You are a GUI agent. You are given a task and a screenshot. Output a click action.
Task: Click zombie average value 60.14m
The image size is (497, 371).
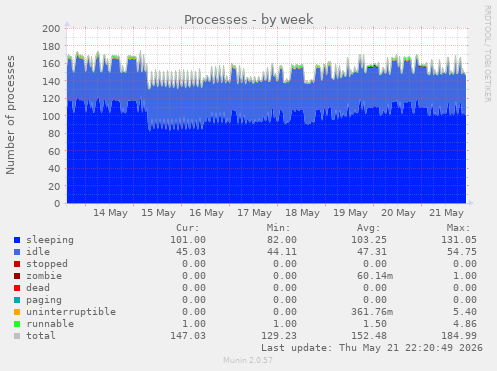click(x=375, y=276)
